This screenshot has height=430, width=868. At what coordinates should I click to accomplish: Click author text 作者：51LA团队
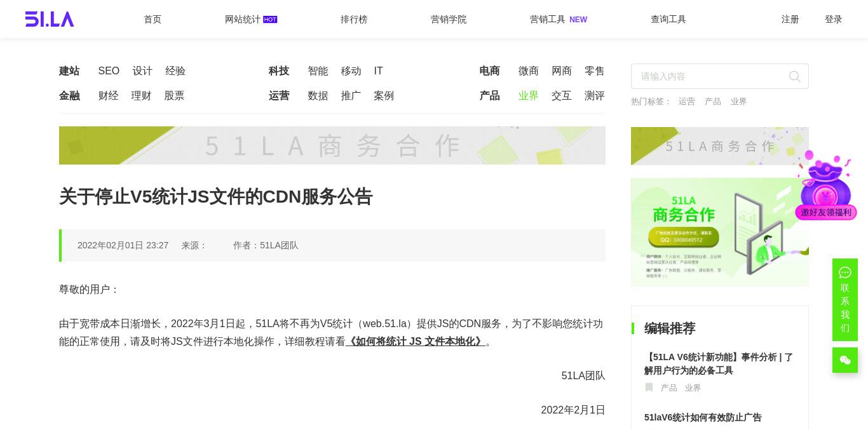coord(266,245)
